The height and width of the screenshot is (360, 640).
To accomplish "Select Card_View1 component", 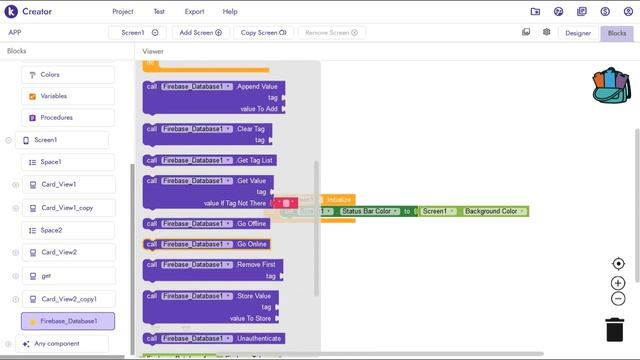I will (x=68, y=184).
